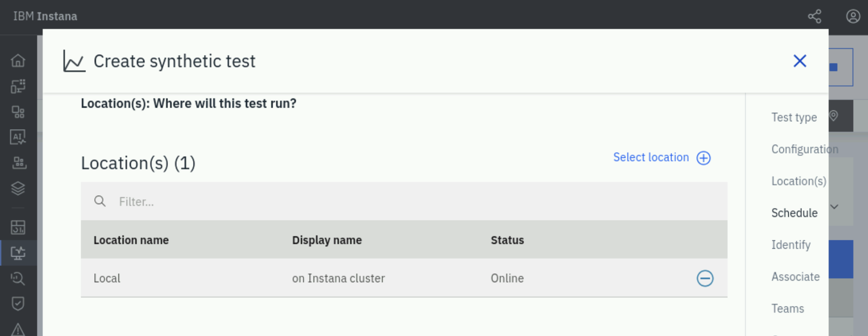This screenshot has height=336, width=868.
Task: Click the Events warning triangle icon
Action: point(18,329)
